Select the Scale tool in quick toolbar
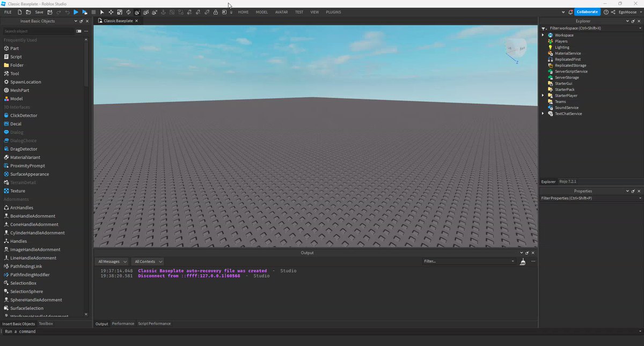Viewport: 644px width, 346px height. [120, 12]
